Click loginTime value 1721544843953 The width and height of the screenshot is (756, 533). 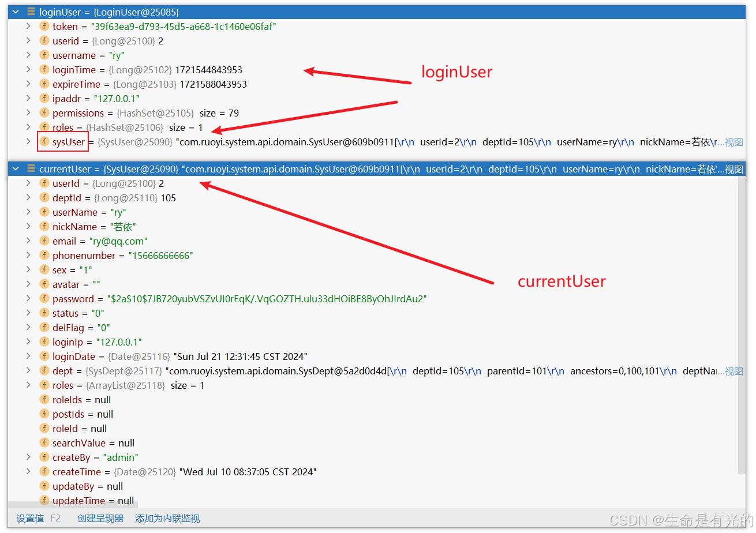coord(209,69)
